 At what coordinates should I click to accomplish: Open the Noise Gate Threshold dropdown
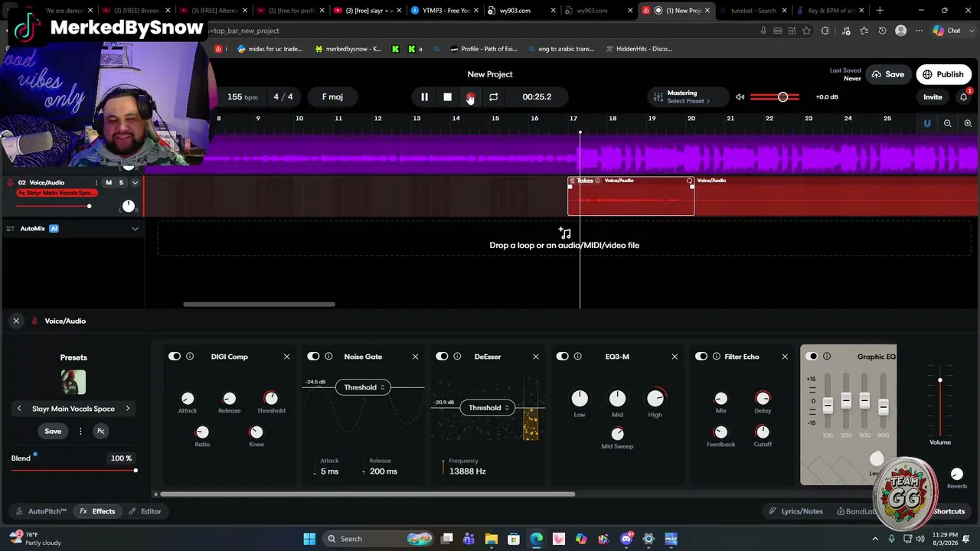tap(364, 387)
